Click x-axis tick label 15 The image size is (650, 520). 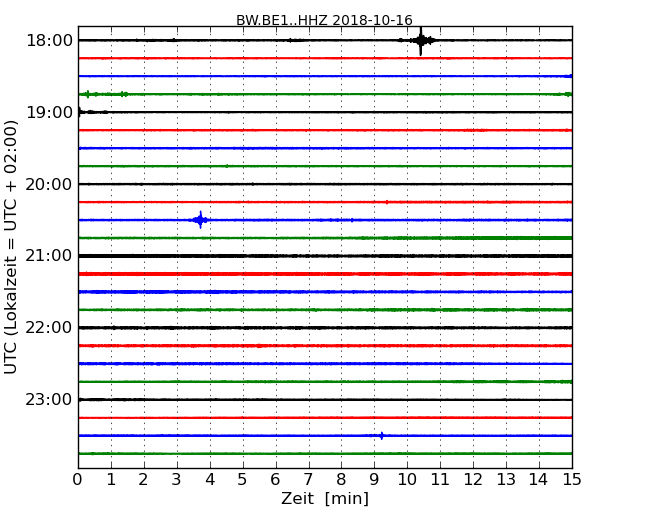coord(572,479)
